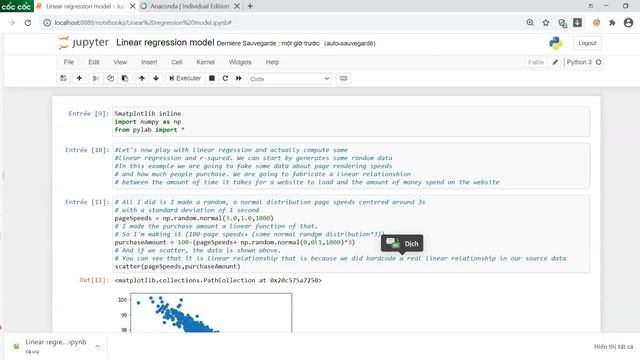The image size is (640, 360).
Task: Open a new browser tab
Action: (250, 6)
